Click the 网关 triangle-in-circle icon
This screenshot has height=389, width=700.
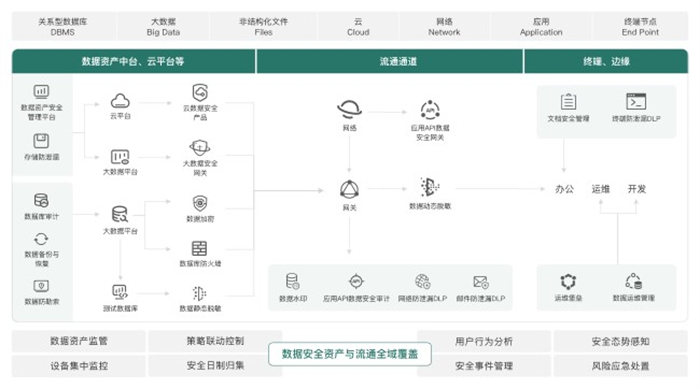click(349, 190)
